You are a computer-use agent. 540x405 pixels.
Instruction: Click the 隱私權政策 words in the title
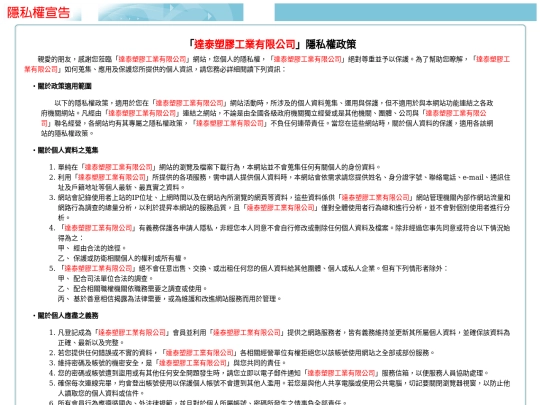pos(331,44)
